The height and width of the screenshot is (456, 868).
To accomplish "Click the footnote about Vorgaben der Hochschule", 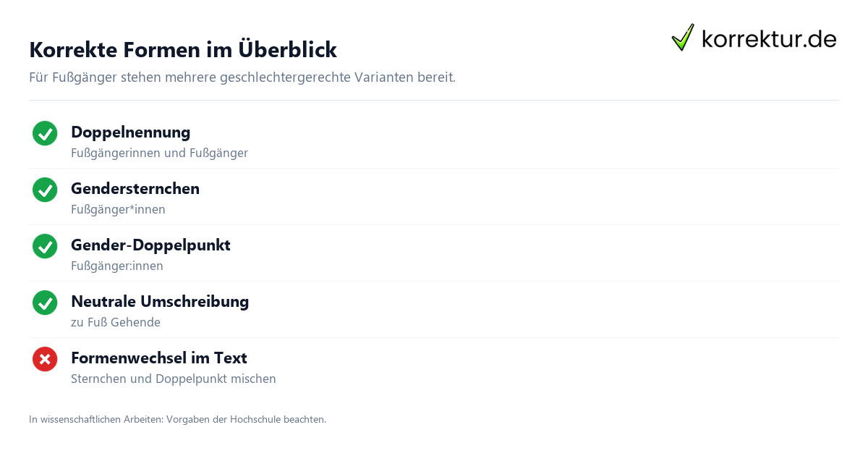I will [177, 419].
